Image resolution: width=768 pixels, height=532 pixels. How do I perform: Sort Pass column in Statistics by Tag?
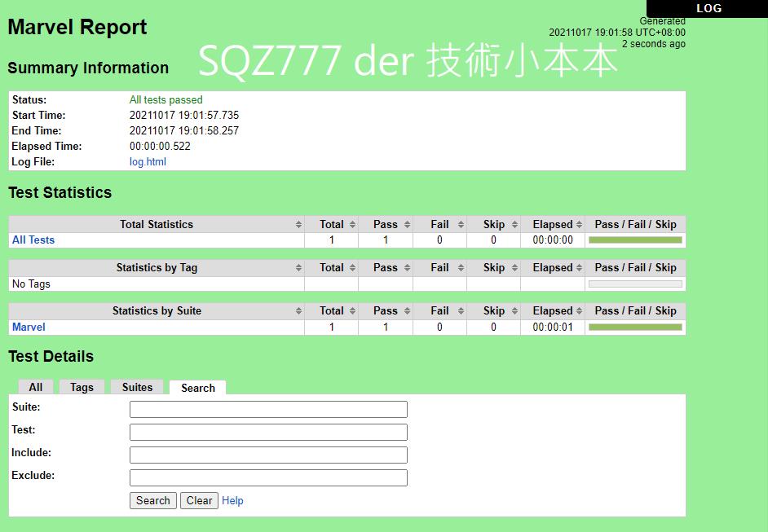pyautogui.click(x=407, y=268)
